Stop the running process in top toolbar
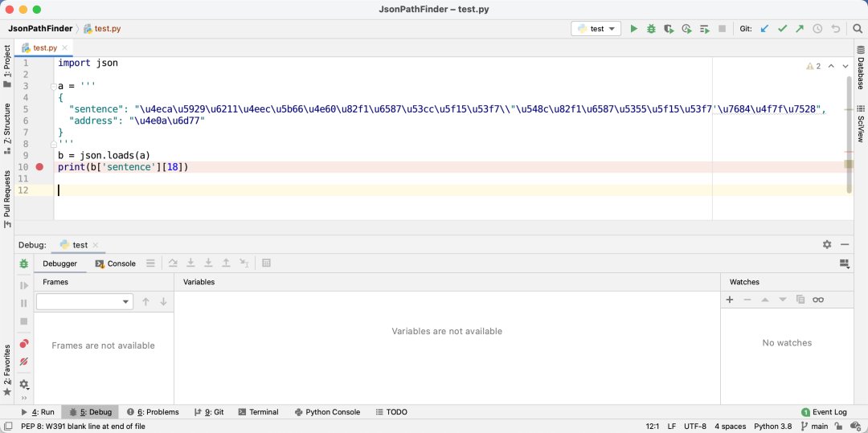The height and width of the screenshot is (433, 868). pos(722,28)
